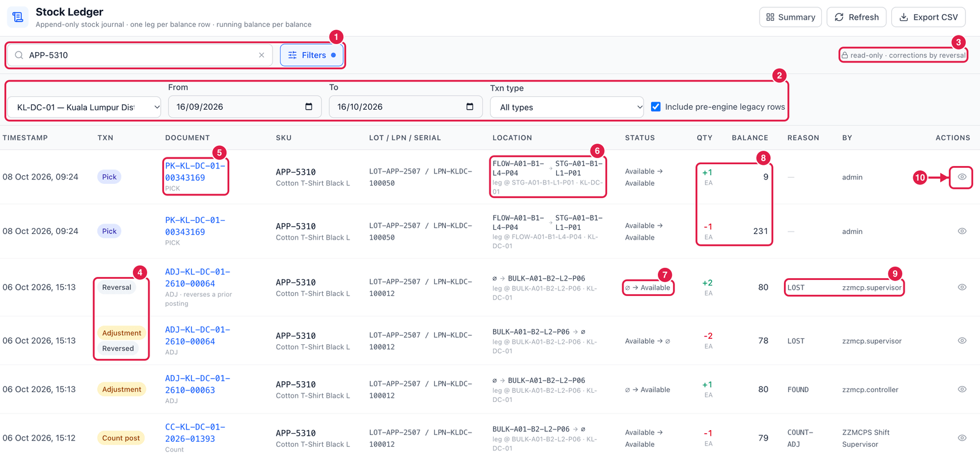
Task: Open the warehouse dropdown KL-DC-01
Action: point(84,107)
